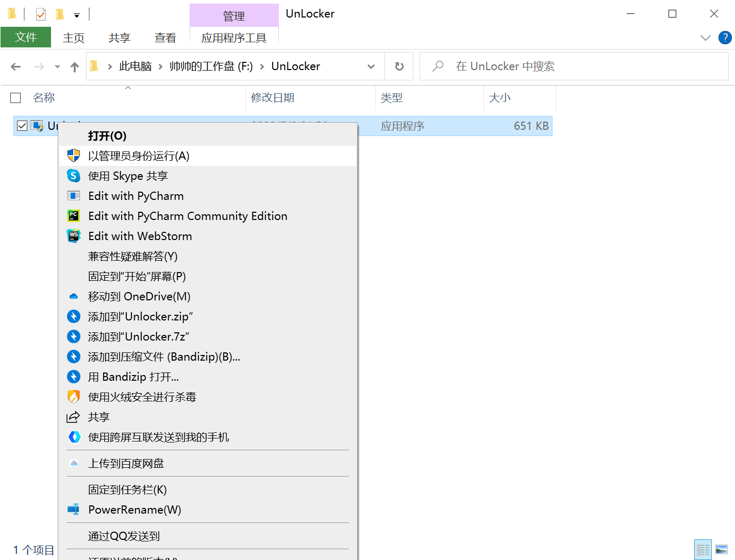Uncheck the UnLocker file checkbox
The width and height of the screenshot is (735, 560).
click(22, 126)
